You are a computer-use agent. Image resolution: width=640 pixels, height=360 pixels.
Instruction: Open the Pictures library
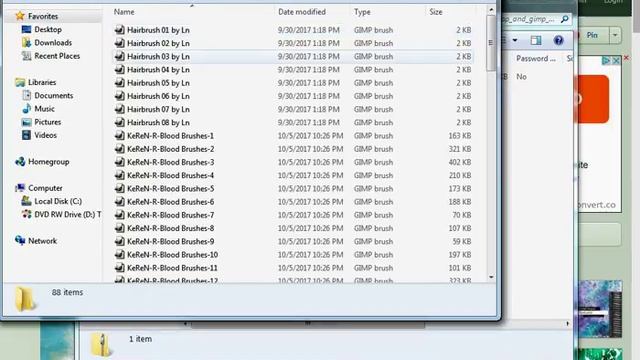click(48, 122)
